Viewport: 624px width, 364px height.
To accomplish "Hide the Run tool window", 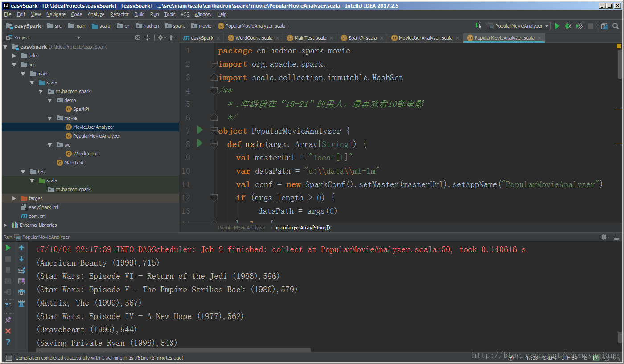I will (617, 237).
